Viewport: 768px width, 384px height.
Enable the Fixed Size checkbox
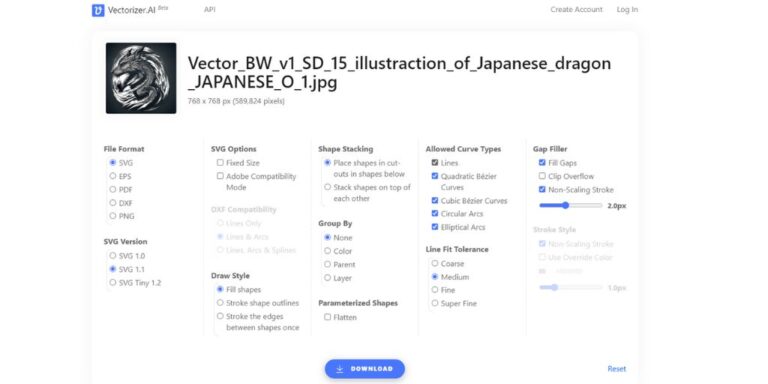220,163
